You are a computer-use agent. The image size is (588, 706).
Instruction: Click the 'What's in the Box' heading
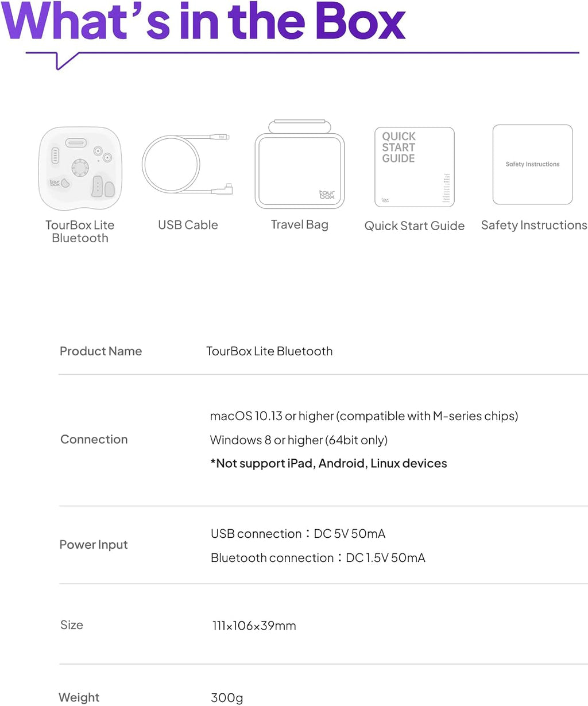point(204,22)
